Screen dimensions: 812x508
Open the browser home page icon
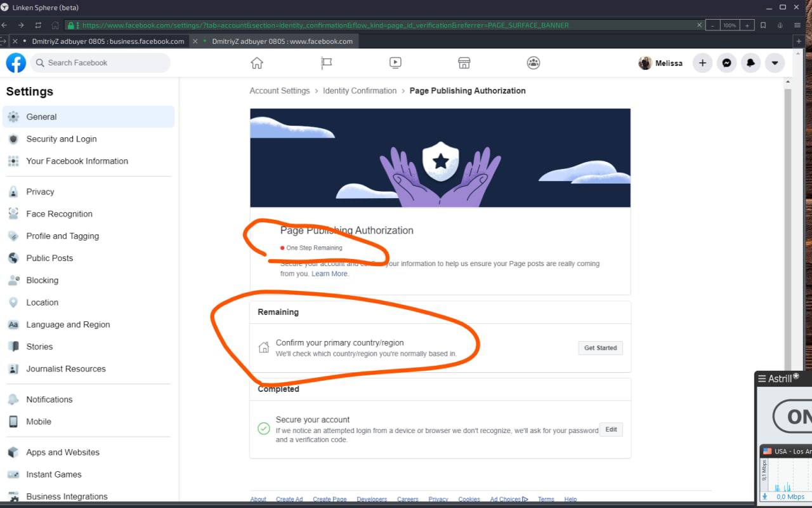click(55, 25)
